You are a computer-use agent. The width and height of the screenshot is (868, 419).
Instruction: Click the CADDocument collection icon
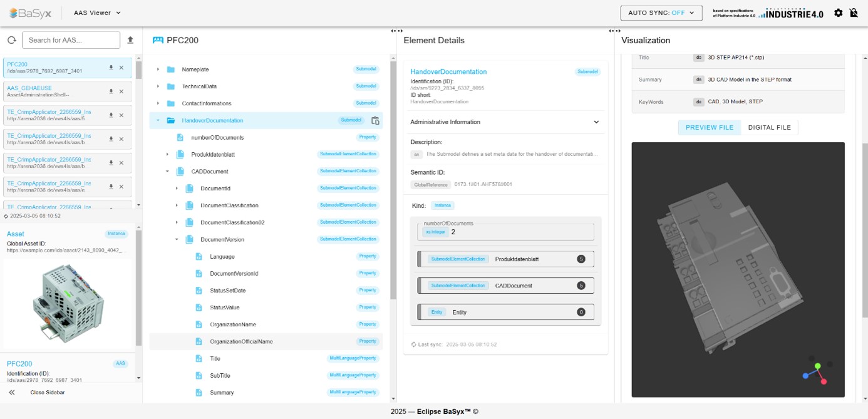click(180, 171)
